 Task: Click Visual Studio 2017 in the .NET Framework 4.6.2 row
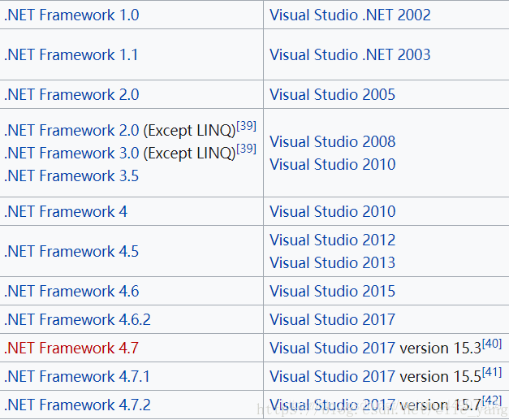(332, 319)
